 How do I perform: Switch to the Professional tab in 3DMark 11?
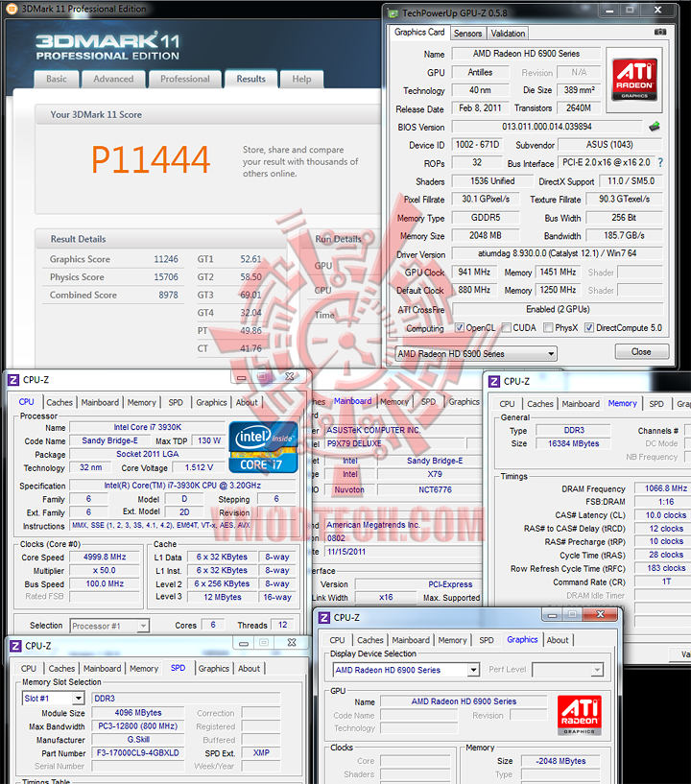(185, 79)
